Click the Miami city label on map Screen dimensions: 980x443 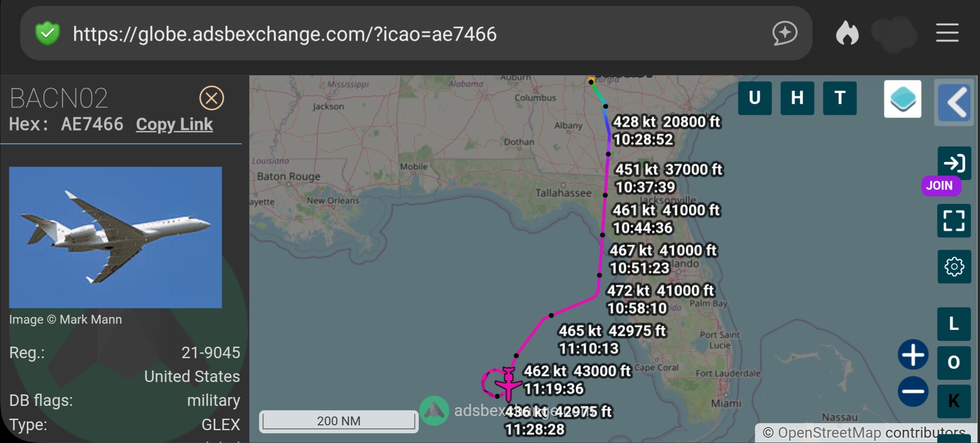pyautogui.click(x=726, y=404)
